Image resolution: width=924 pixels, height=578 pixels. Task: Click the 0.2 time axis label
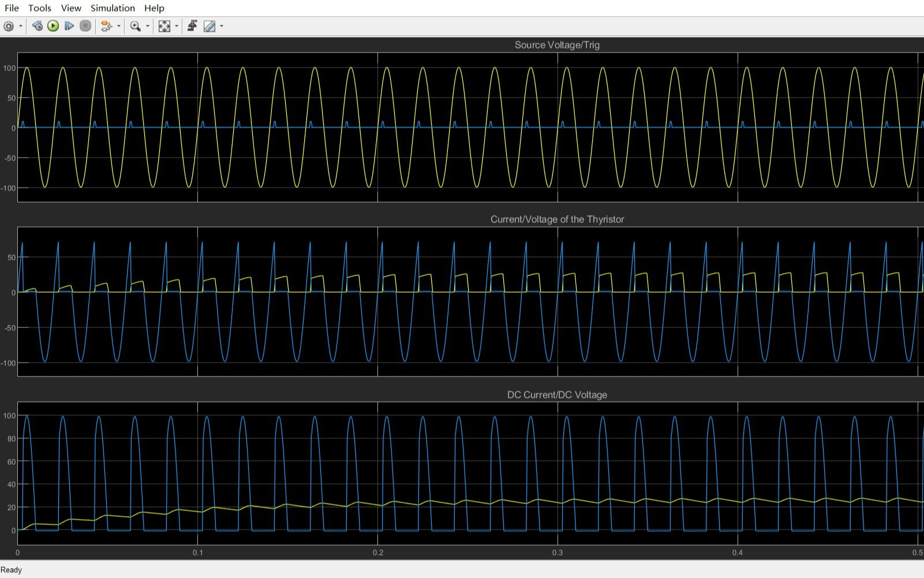378,553
